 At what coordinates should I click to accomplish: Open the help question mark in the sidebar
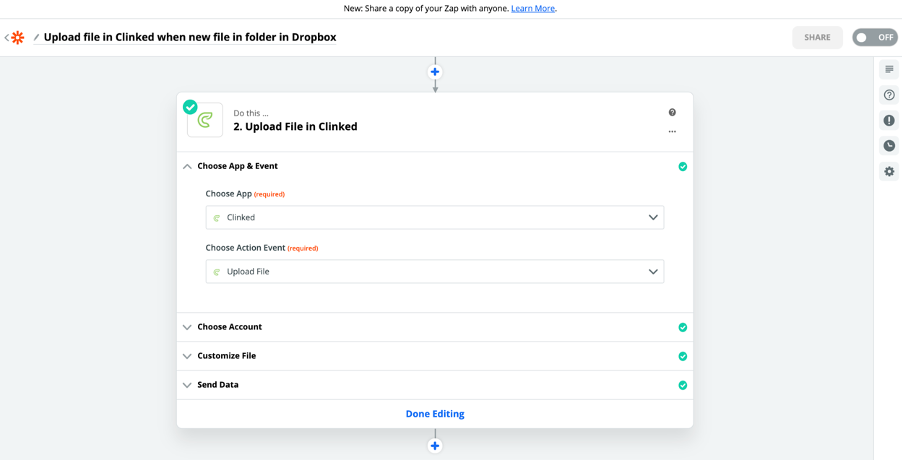pyautogui.click(x=888, y=95)
